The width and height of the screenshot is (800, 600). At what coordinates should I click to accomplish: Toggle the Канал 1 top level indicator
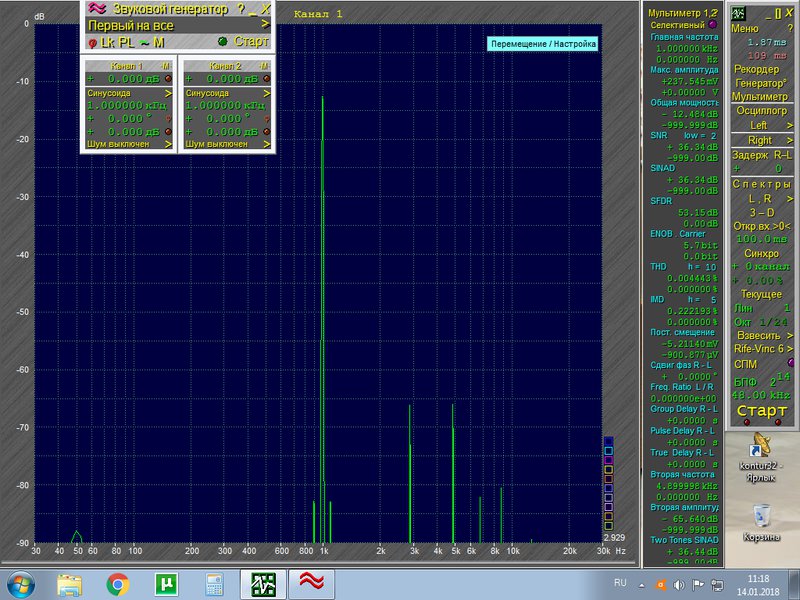click(168, 79)
